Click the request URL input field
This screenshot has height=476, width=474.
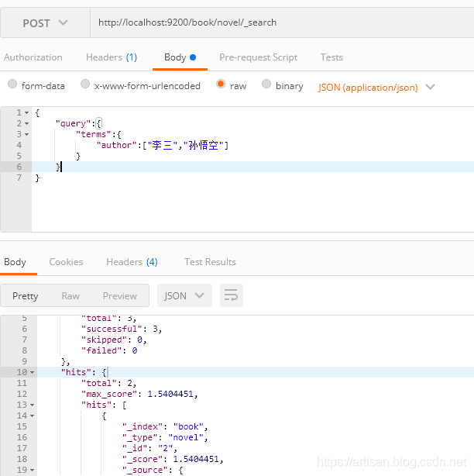(x=279, y=22)
